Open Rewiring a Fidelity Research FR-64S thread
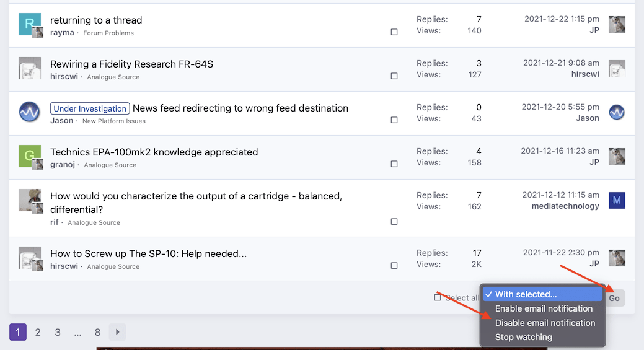 (x=131, y=64)
